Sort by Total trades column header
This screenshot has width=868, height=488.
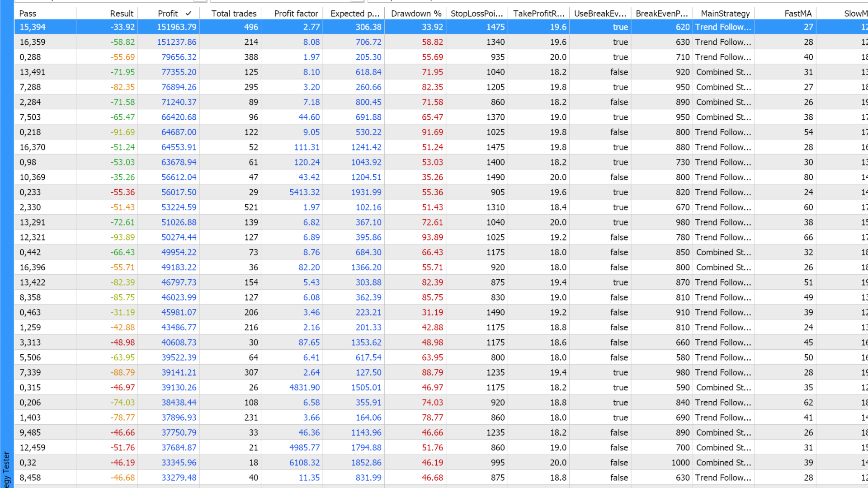click(x=234, y=14)
